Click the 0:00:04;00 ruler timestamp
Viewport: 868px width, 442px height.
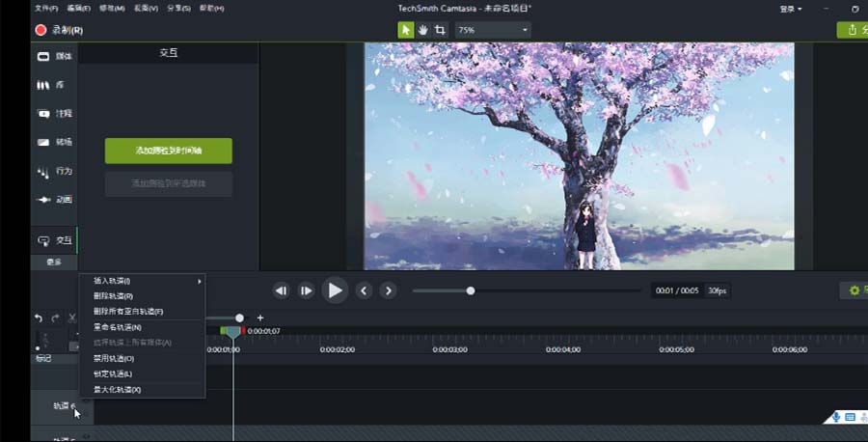point(563,350)
